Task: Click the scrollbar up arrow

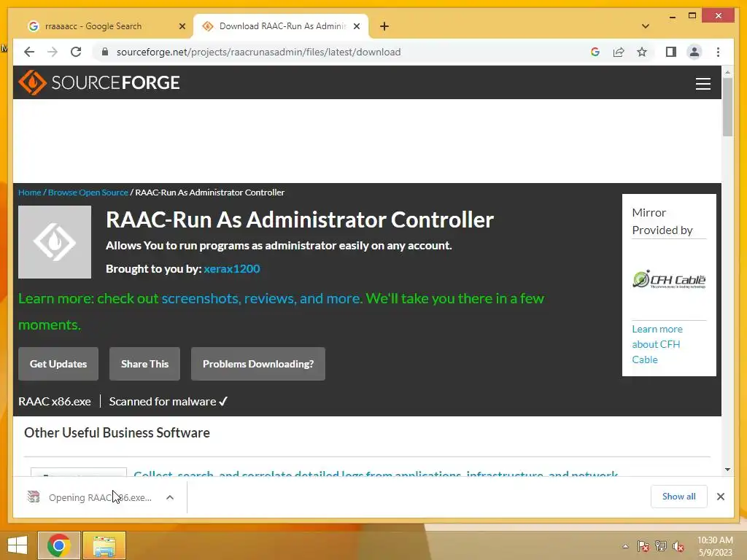Action: click(x=727, y=72)
